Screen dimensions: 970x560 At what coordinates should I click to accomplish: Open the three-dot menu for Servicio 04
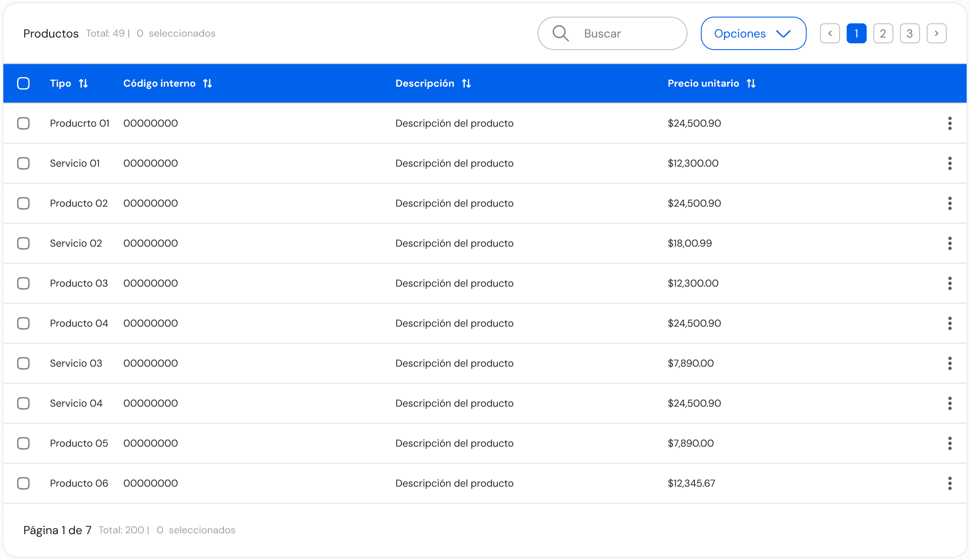[950, 403]
